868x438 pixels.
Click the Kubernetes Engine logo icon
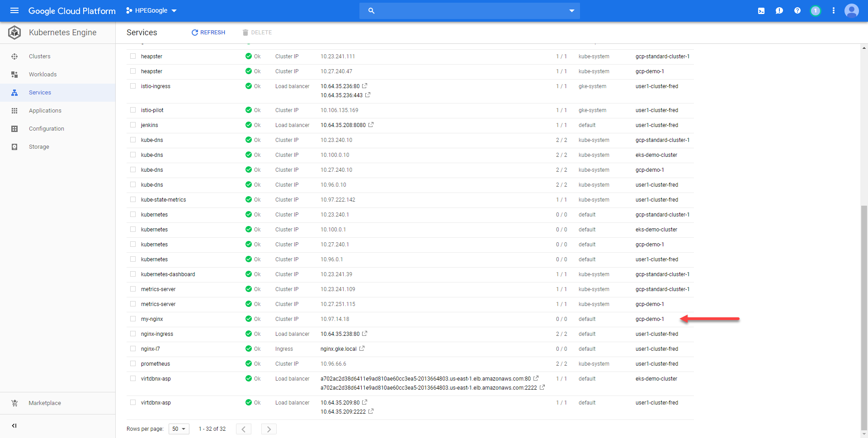pyautogui.click(x=14, y=33)
